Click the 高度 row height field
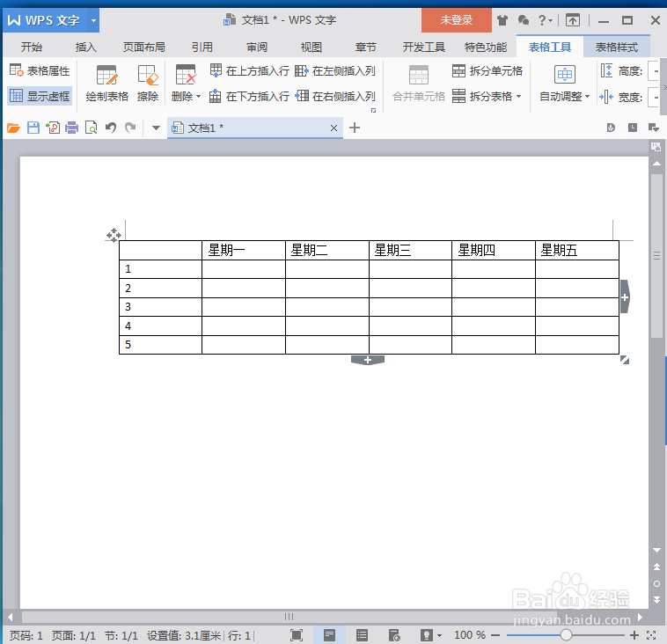 tap(654, 70)
